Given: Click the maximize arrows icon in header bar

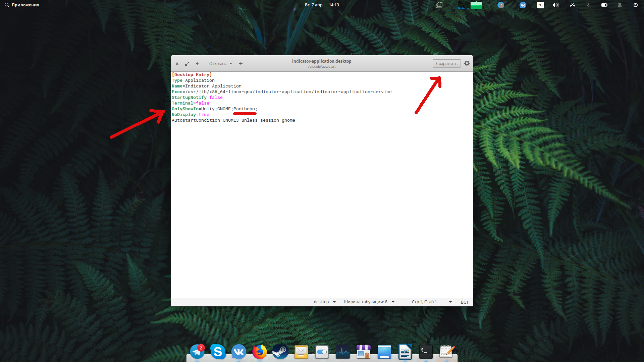Looking at the screenshot, I should [x=187, y=64].
